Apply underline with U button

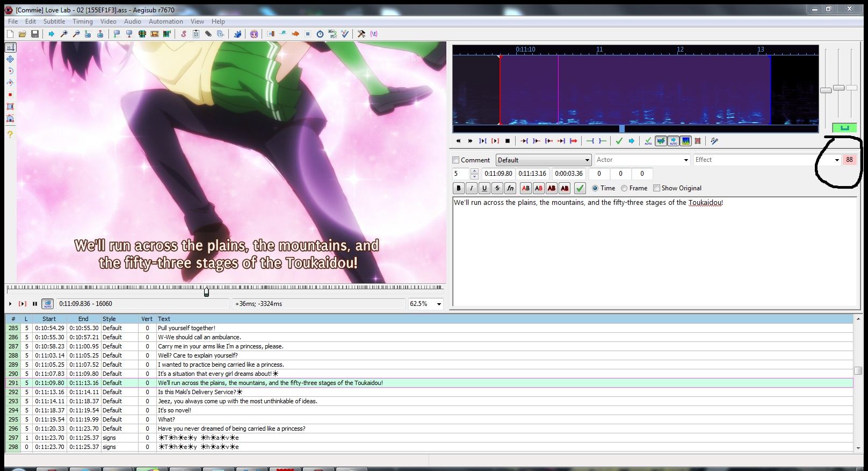pyautogui.click(x=484, y=188)
